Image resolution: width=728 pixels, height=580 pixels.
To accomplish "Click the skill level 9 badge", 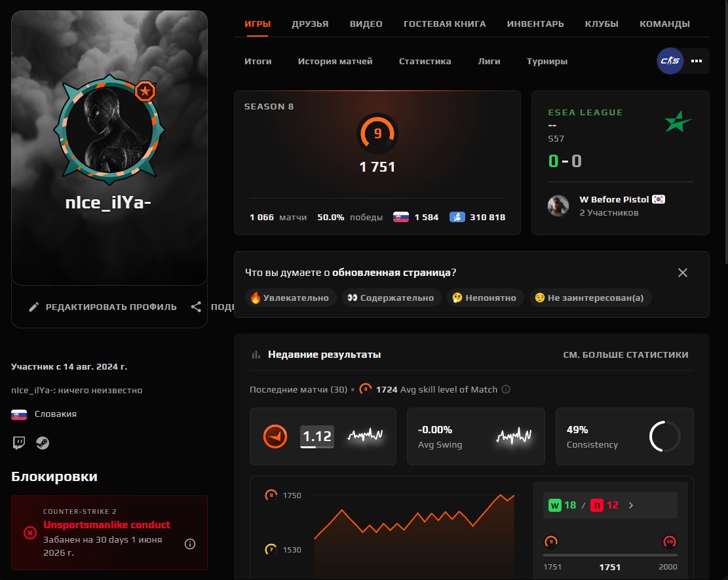I will point(377,134).
